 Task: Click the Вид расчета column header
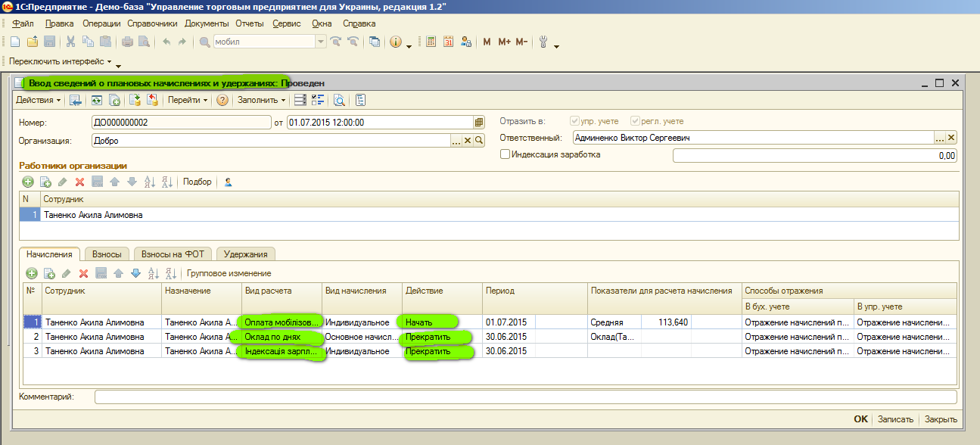click(x=283, y=291)
